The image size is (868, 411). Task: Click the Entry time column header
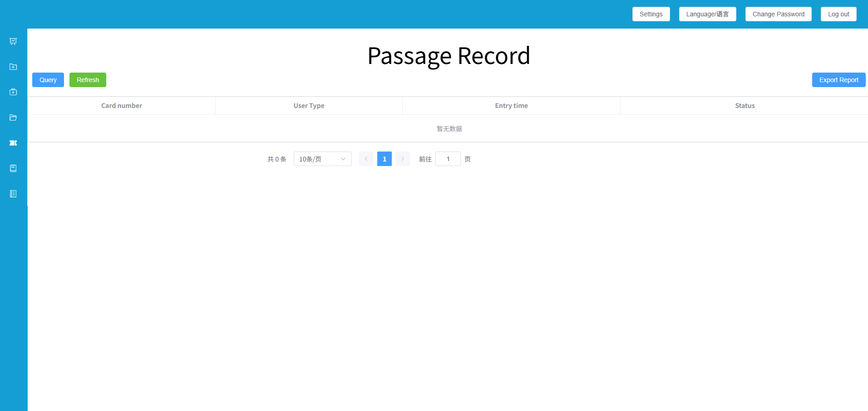pos(511,106)
